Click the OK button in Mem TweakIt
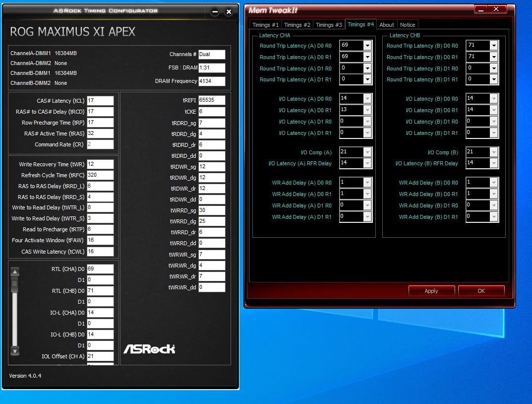The image size is (532, 404). click(x=481, y=291)
